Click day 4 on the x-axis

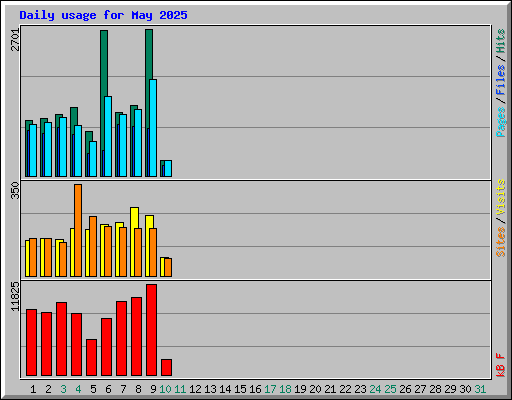click(x=78, y=389)
